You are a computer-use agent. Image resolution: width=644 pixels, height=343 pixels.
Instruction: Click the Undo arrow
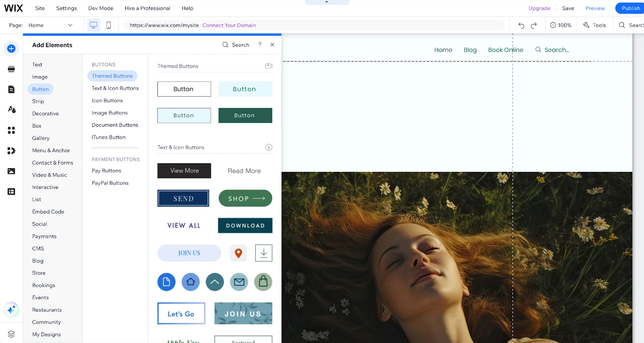521,25
